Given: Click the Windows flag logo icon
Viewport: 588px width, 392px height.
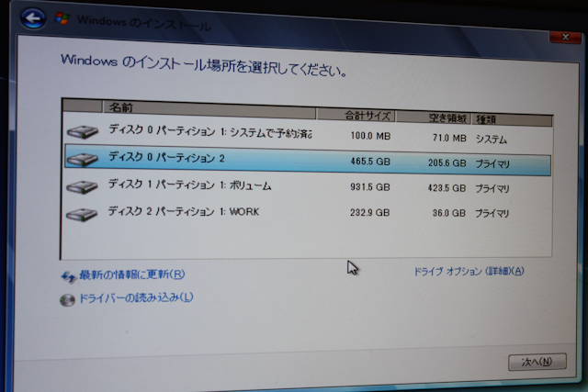Looking at the screenshot, I should coord(62,18).
